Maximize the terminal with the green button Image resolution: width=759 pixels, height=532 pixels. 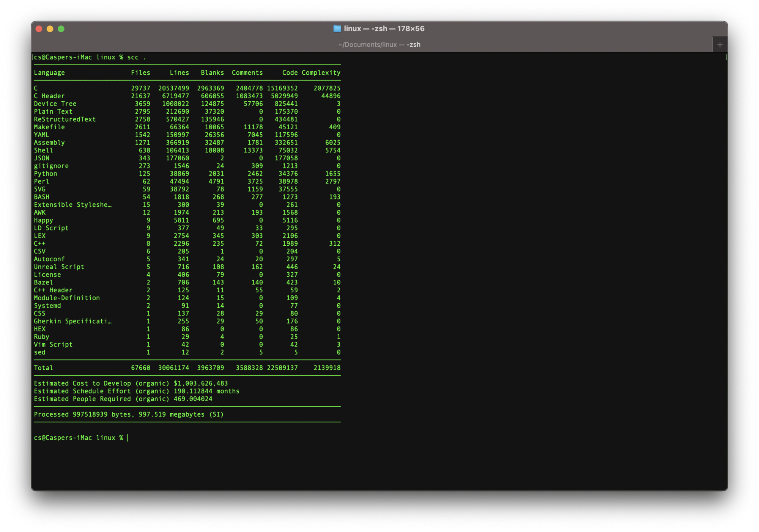click(x=61, y=29)
